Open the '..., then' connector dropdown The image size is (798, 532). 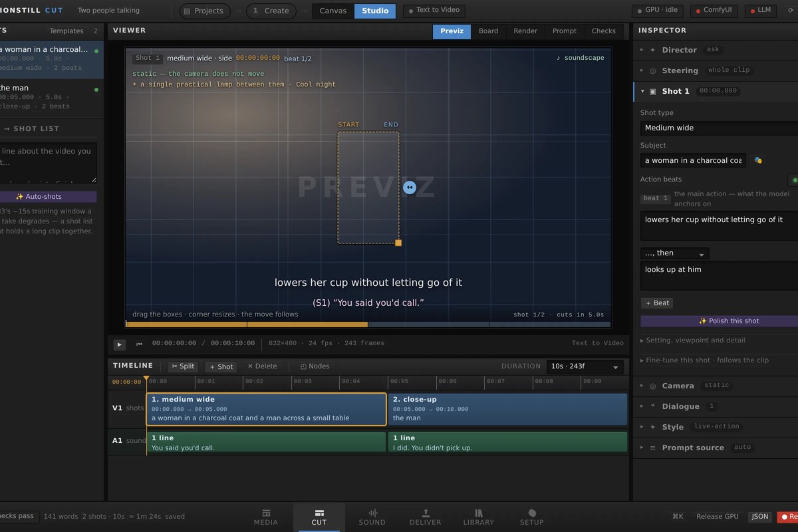[674, 253]
